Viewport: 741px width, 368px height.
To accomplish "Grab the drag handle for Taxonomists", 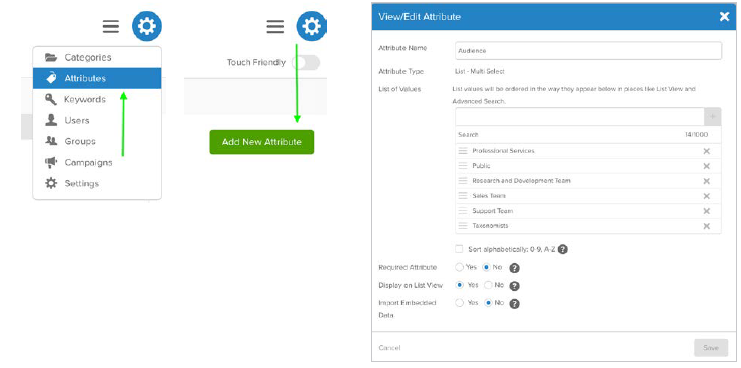I will coord(463,226).
